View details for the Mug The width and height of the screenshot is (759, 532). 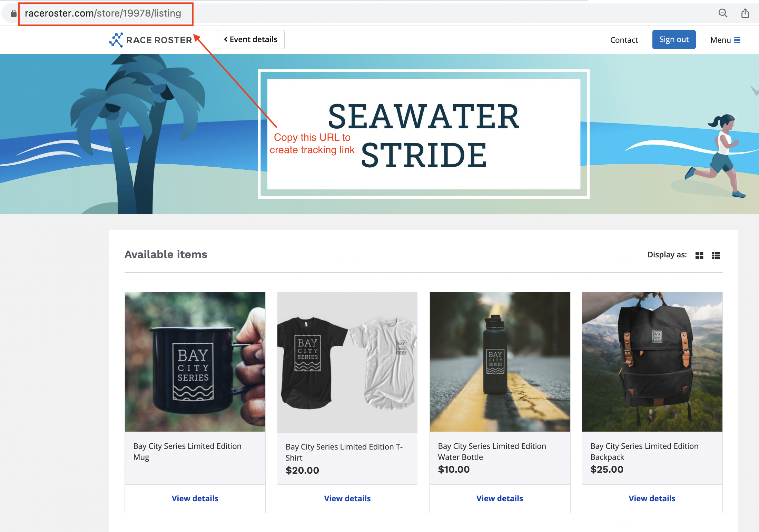click(195, 499)
